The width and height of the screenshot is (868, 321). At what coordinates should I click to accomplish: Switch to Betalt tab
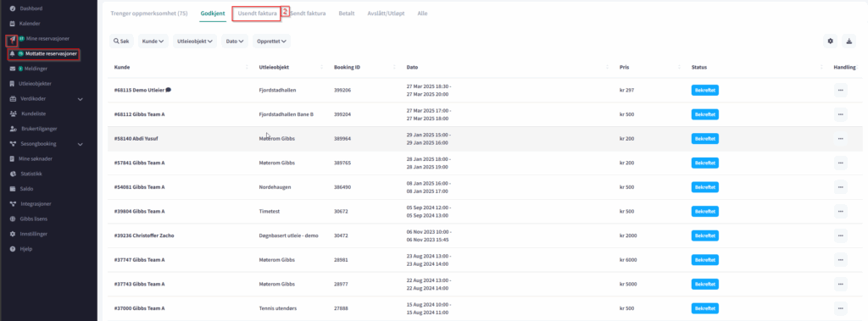347,14
